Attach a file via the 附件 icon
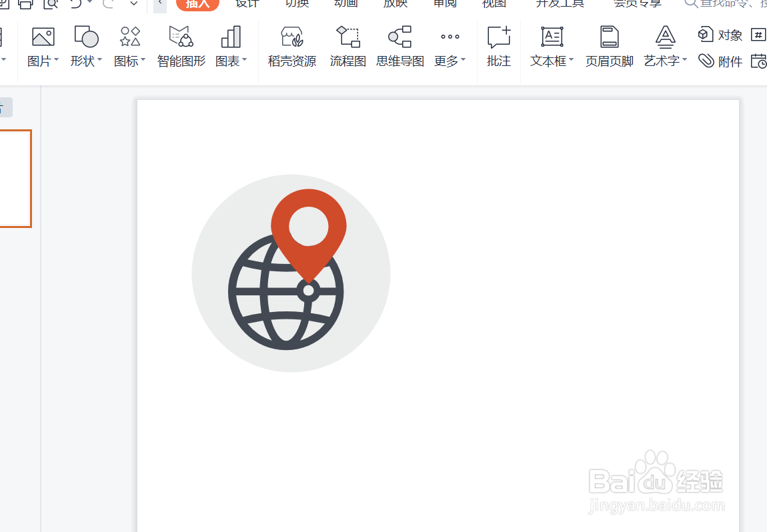Screen dimensions: 767x532 click(x=720, y=61)
